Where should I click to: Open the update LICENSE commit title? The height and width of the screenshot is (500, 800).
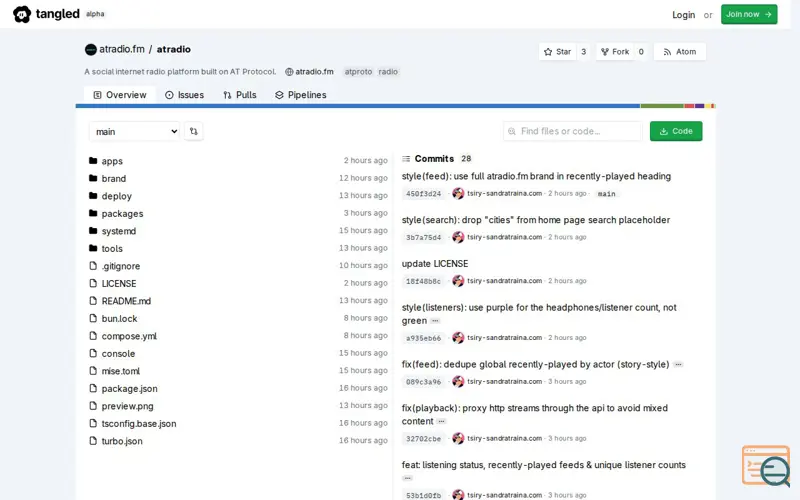coord(435,264)
